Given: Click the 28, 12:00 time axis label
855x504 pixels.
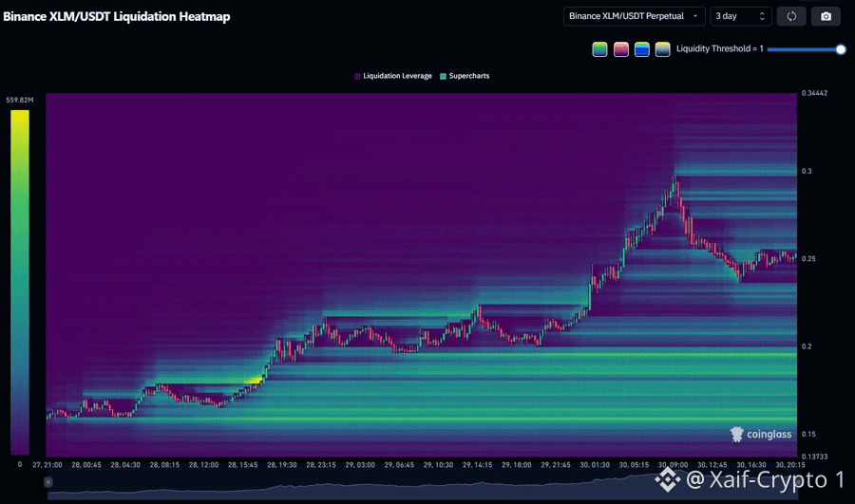Looking at the screenshot, I should 203,465.
